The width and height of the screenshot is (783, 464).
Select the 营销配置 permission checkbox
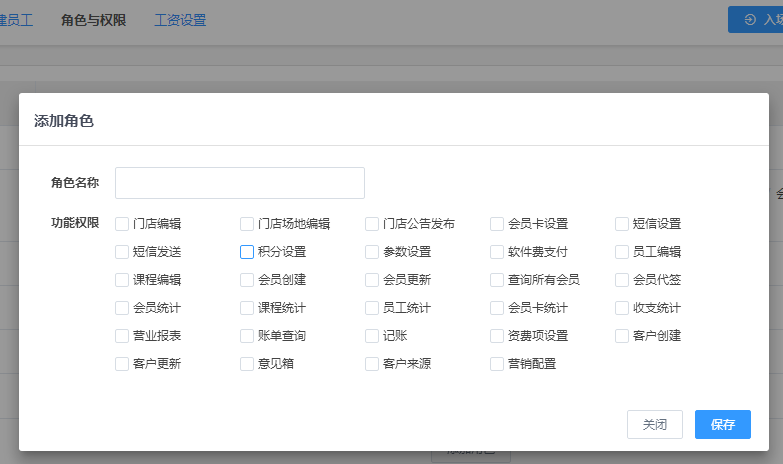click(497, 364)
